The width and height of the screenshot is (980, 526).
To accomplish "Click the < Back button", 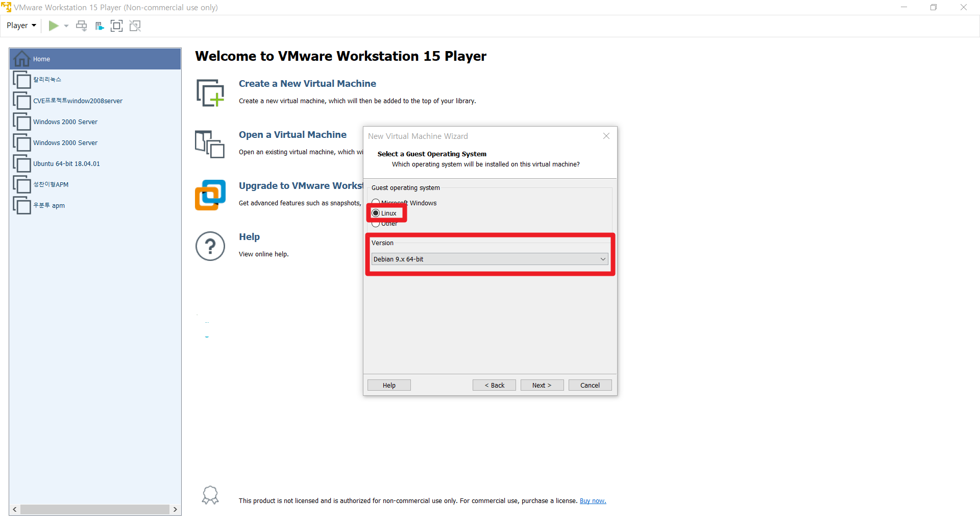I will click(x=494, y=385).
